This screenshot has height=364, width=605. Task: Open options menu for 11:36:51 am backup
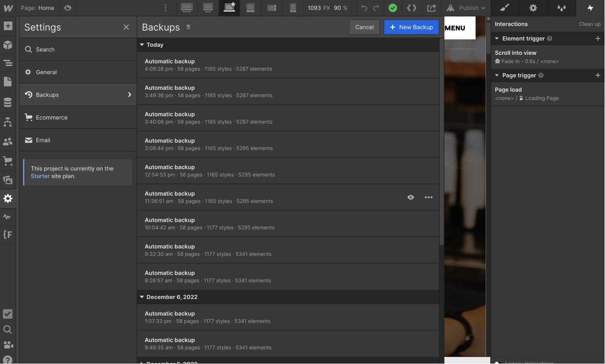click(429, 197)
